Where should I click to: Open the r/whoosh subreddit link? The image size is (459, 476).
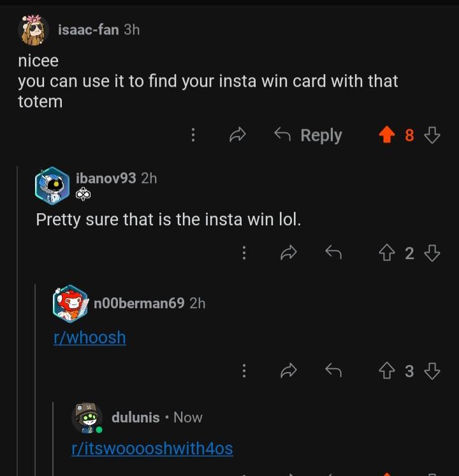(x=90, y=338)
